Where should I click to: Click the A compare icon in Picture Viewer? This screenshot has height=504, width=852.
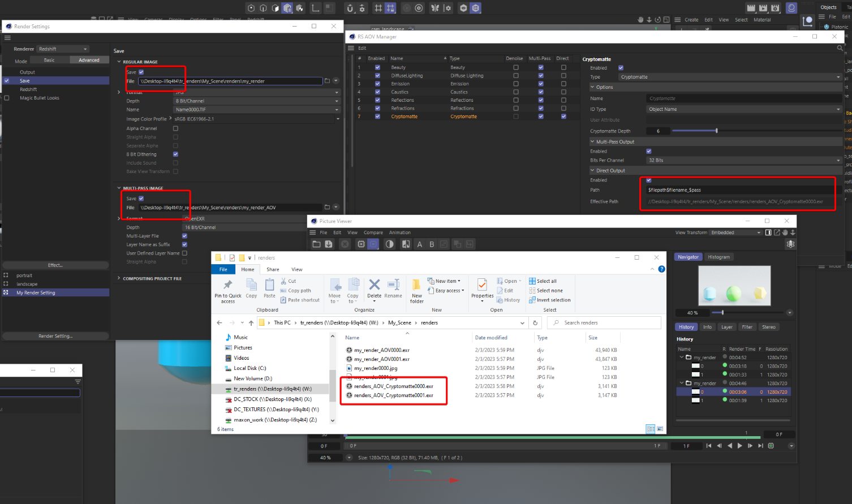pyautogui.click(x=420, y=244)
